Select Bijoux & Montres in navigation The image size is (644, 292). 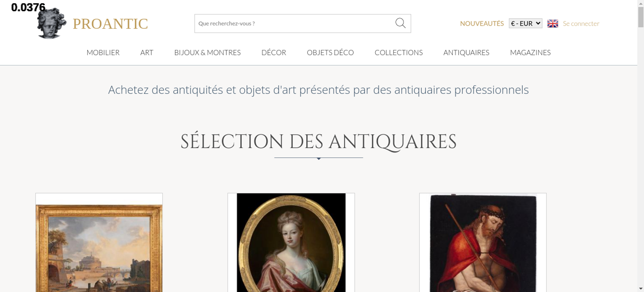point(207,53)
